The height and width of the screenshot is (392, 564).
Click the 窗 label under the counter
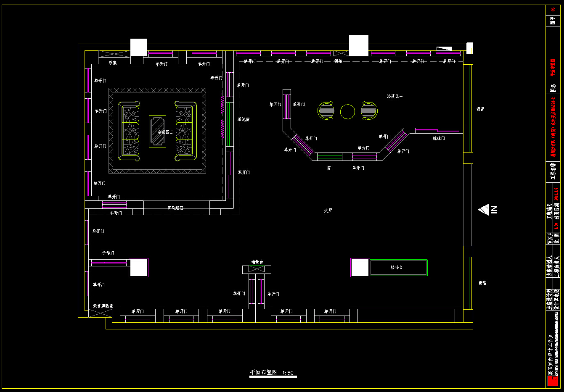point(329,168)
